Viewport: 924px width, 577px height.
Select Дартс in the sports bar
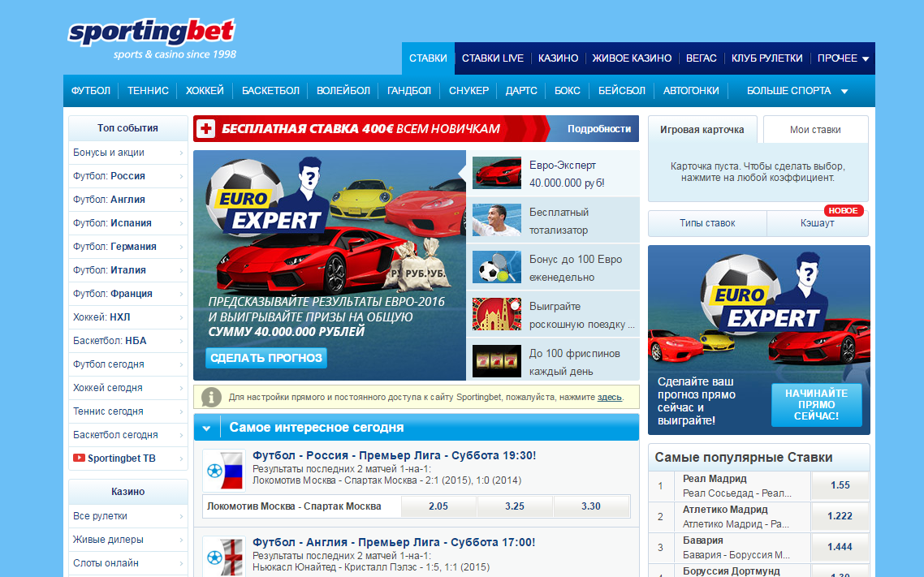(521, 91)
